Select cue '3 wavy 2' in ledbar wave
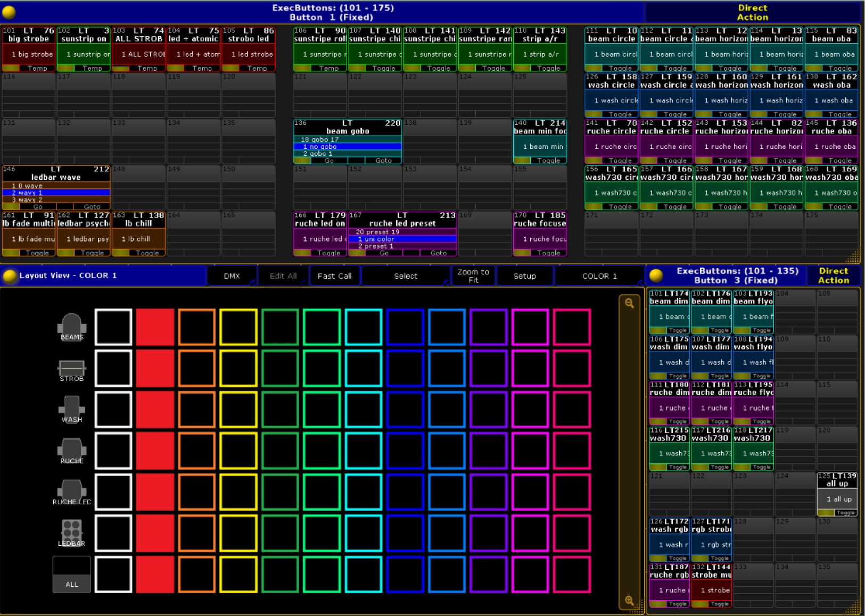This screenshot has height=616, width=865. [x=56, y=199]
